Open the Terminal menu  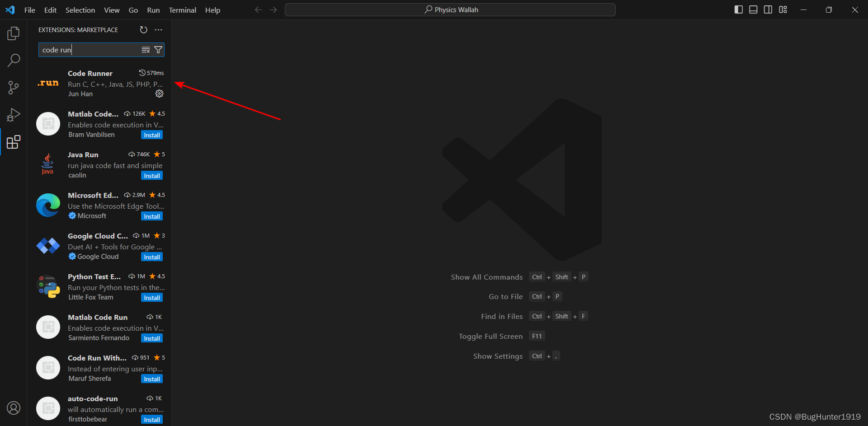click(x=182, y=10)
